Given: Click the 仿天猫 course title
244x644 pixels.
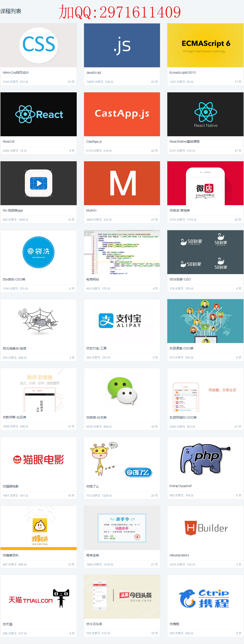Looking at the screenshot, I should [x=8, y=624].
